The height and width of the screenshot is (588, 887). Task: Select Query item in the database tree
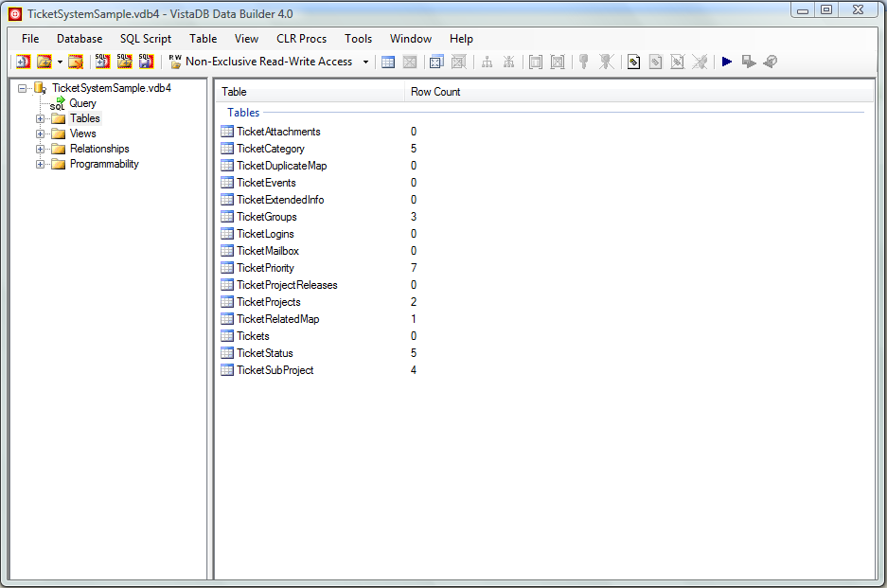tap(82, 103)
